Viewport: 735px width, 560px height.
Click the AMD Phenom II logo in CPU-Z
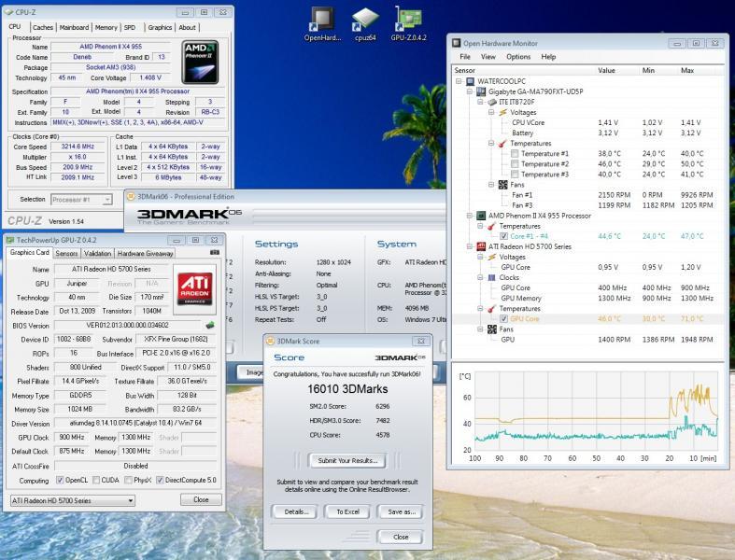click(200, 63)
